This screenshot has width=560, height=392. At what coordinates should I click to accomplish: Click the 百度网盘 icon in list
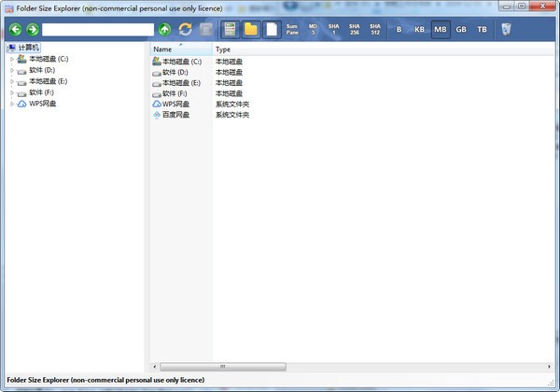157,115
